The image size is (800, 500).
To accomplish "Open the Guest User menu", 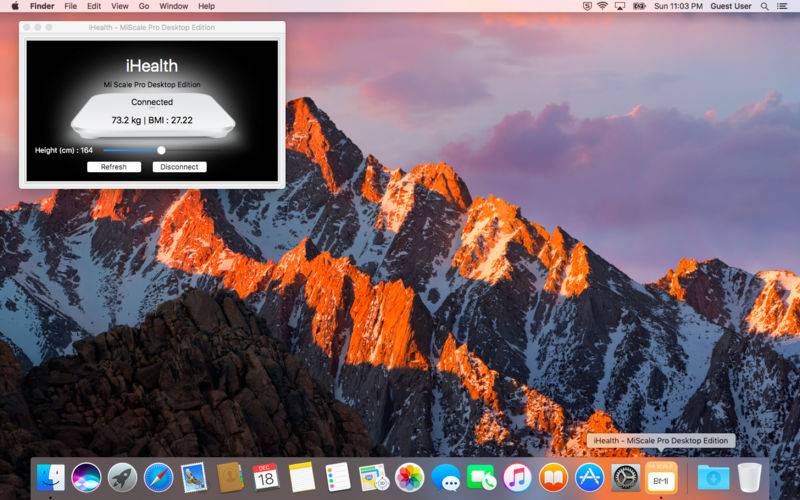I will (x=731, y=6).
